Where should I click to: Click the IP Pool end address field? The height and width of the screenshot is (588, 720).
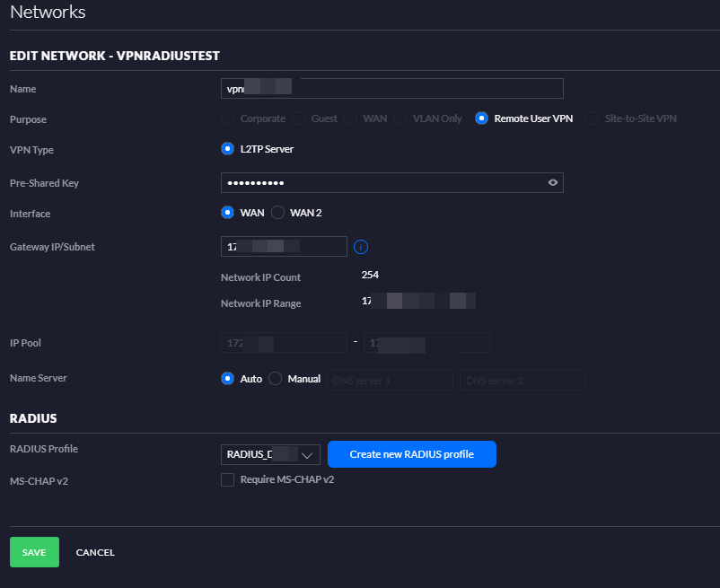426,342
